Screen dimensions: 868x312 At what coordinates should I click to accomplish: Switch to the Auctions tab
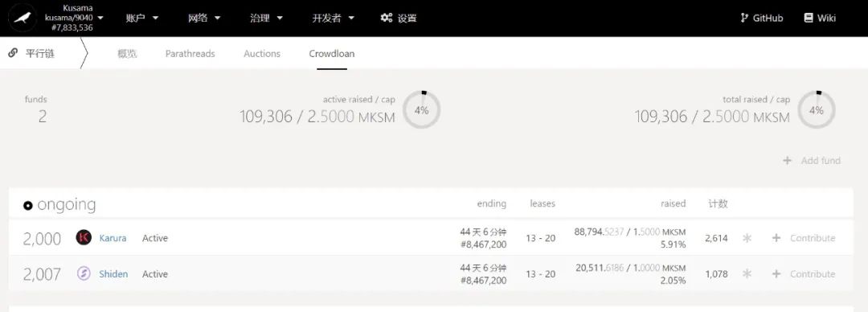coord(262,54)
